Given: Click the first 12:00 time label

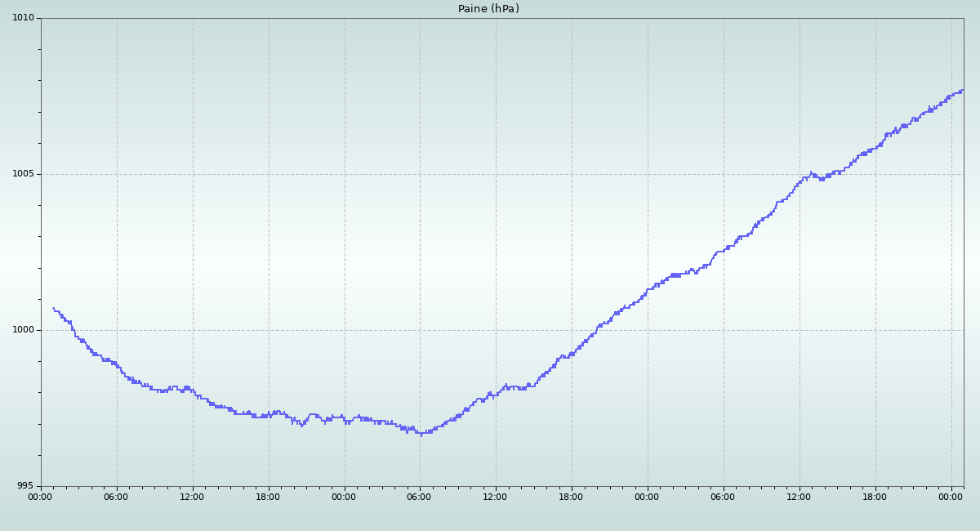Looking at the screenshot, I should coord(193,497).
